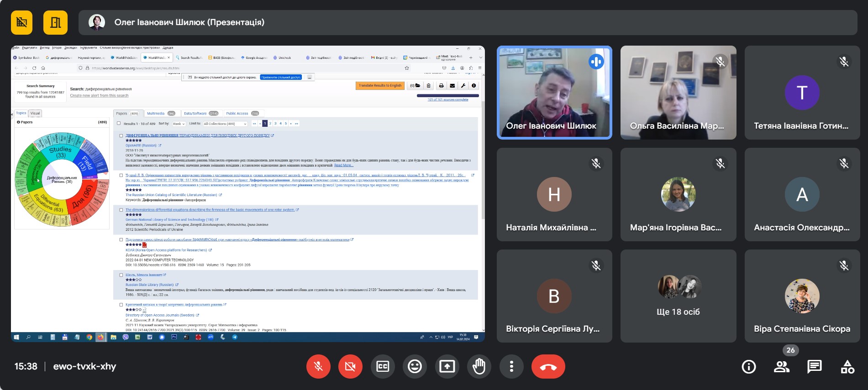Check the select-all results checkbox
This screenshot has width=868, height=390.
coord(119,123)
